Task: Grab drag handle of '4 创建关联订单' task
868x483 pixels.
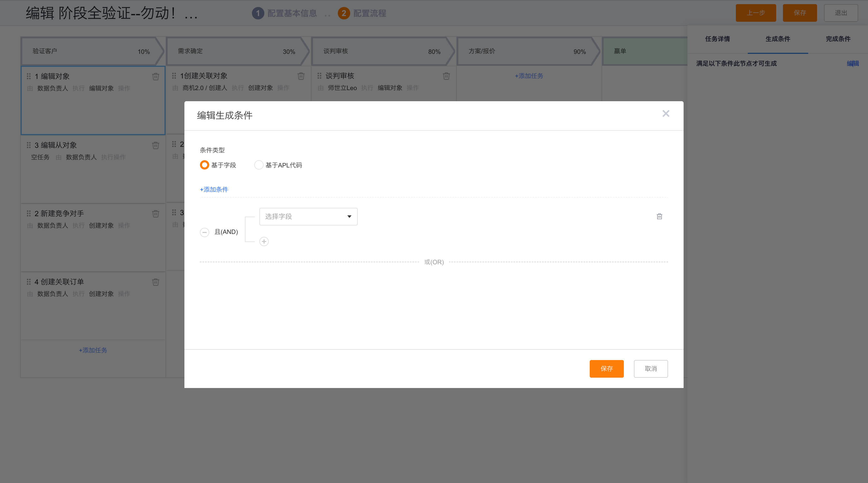Action: click(29, 282)
